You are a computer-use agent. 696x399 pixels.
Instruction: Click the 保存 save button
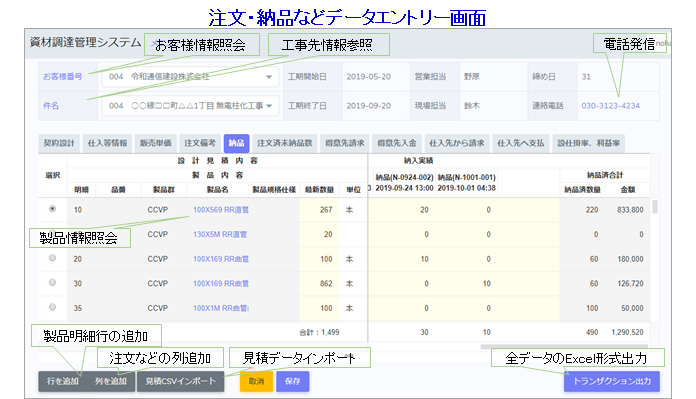[x=293, y=381]
